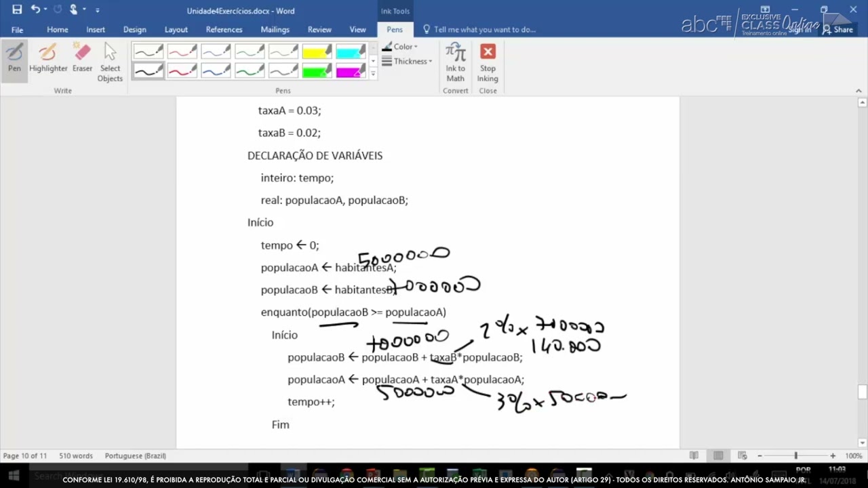The image size is (868, 488).
Task: Pick thin green pen in top row
Action: pos(250,52)
